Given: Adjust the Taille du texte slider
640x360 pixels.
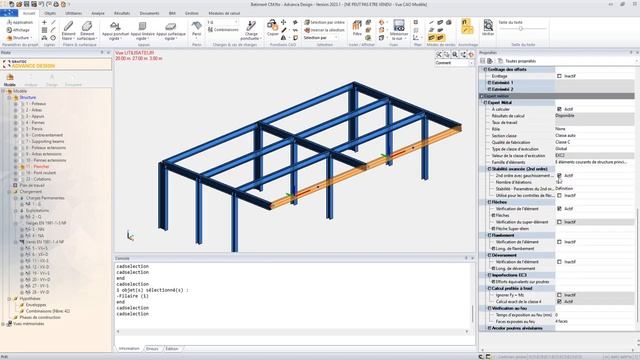Looking at the screenshot, I should [x=521, y=29].
